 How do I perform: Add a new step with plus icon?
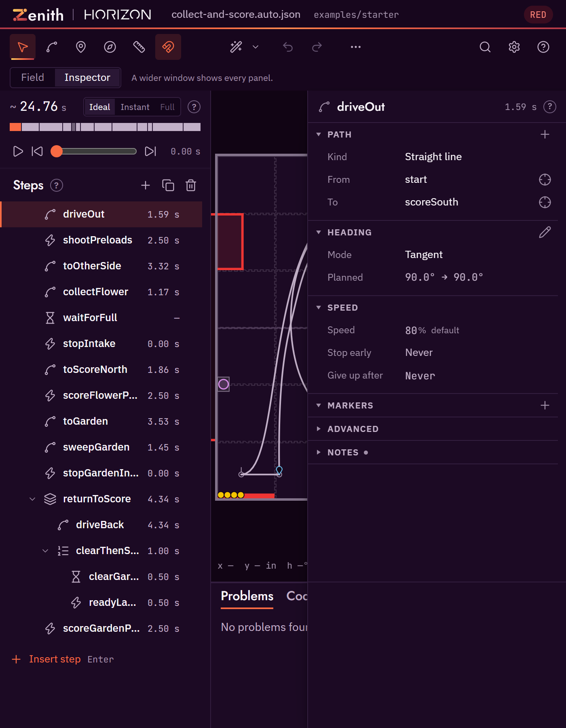pyautogui.click(x=146, y=185)
